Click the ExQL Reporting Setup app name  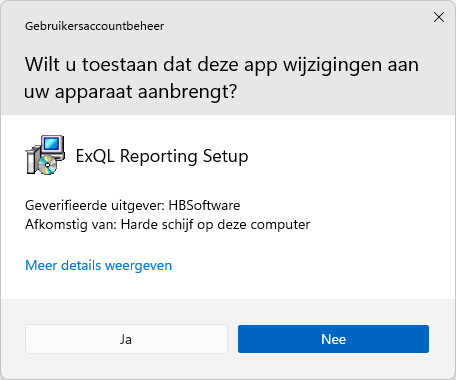pyautogui.click(x=162, y=156)
